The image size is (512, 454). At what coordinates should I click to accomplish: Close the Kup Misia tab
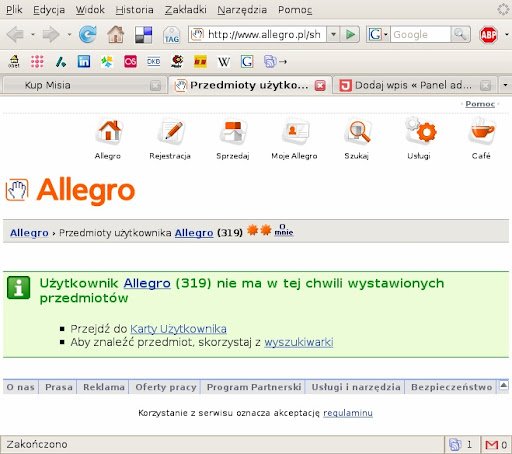coord(155,86)
